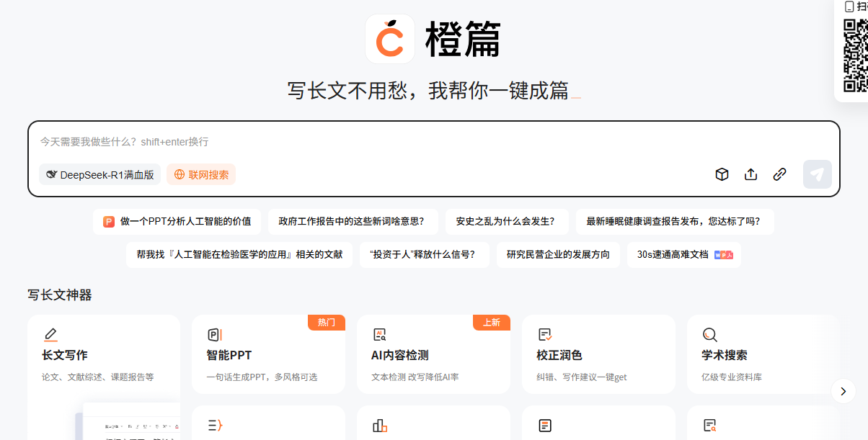The width and height of the screenshot is (868, 440).
Task: Click the 橙篇 orange logo
Action: (x=390, y=39)
